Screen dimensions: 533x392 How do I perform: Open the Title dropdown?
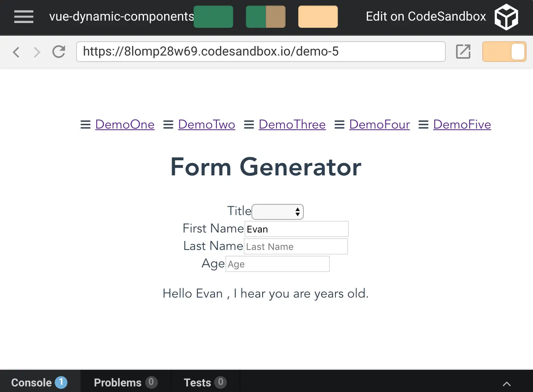[x=278, y=212]
